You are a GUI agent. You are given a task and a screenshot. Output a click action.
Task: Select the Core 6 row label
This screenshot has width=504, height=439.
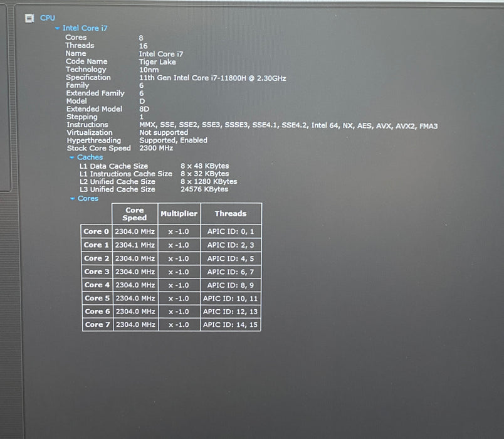click(97, 311)
